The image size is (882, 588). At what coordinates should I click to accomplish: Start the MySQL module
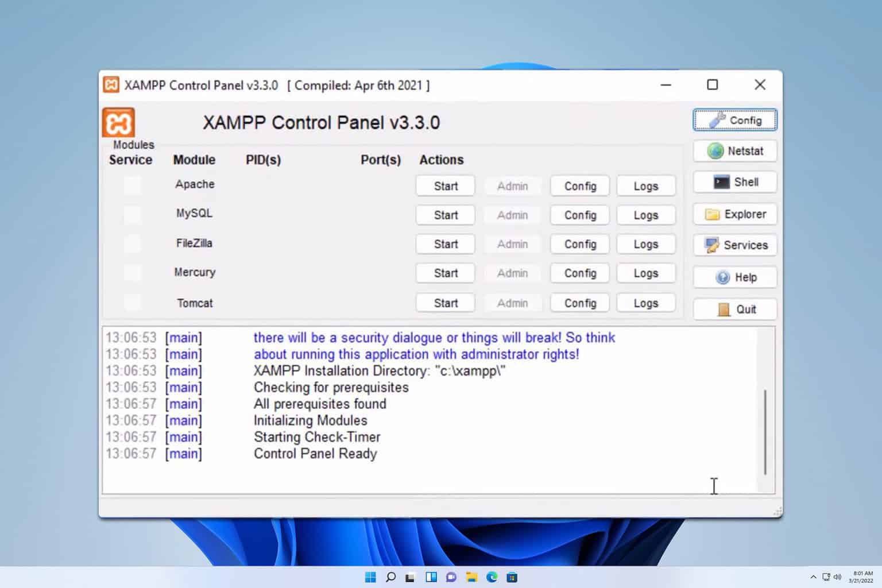point(446,215)
